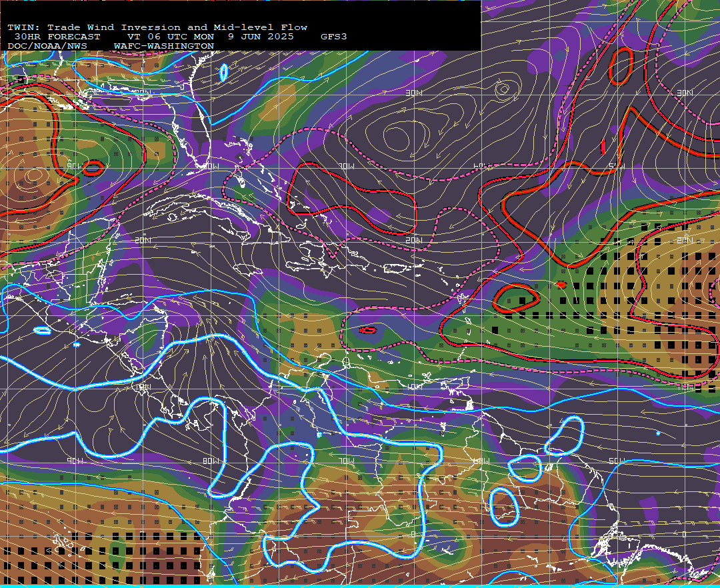
Task: Click the small red oval in the Gulf of Mexico
Action: point(93,169)
